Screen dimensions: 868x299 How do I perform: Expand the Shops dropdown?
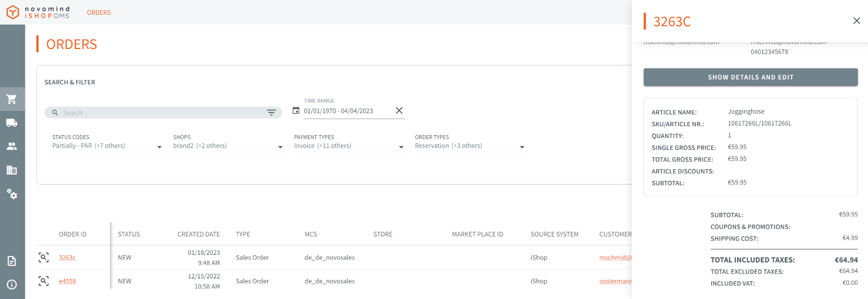coord(280,147)
